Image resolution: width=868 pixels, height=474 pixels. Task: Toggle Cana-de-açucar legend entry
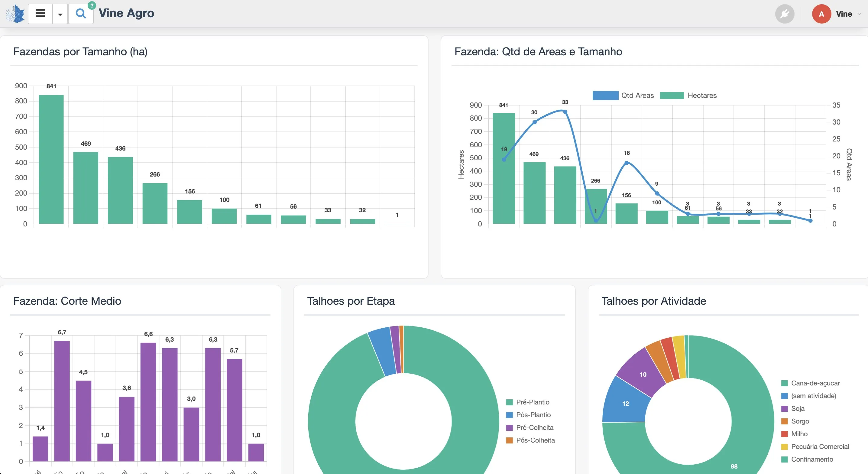[811, 383]
